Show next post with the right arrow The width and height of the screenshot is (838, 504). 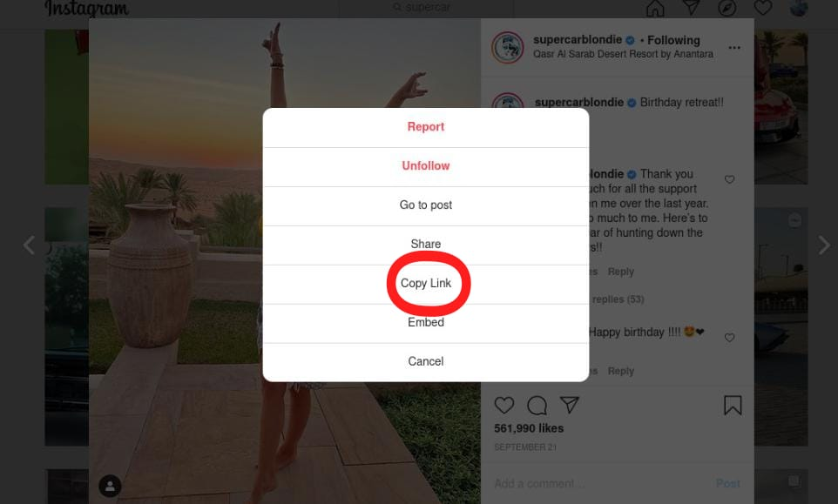click(x=823, y=245)
